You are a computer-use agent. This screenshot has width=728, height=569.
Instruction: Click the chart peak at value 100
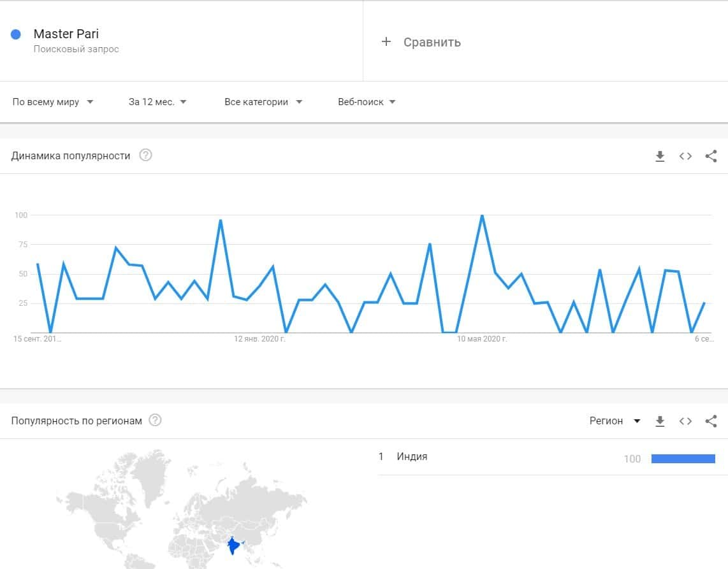482,216
